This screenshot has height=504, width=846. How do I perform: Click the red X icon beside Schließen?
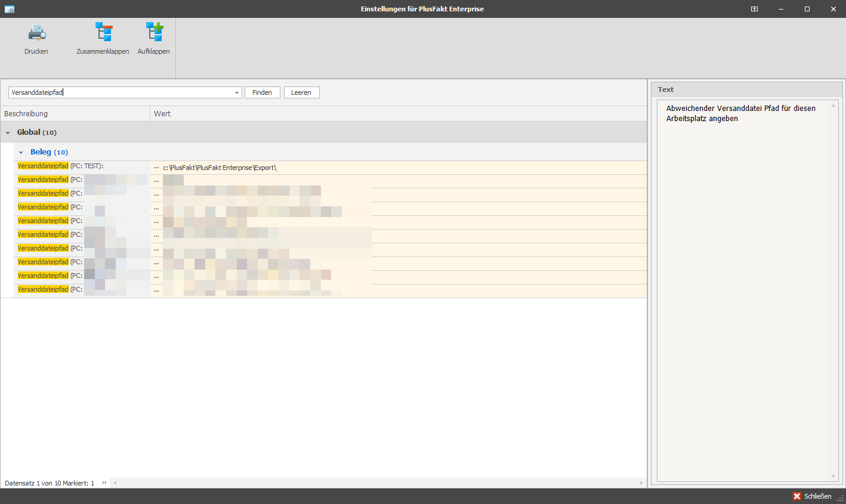(797, 496)
